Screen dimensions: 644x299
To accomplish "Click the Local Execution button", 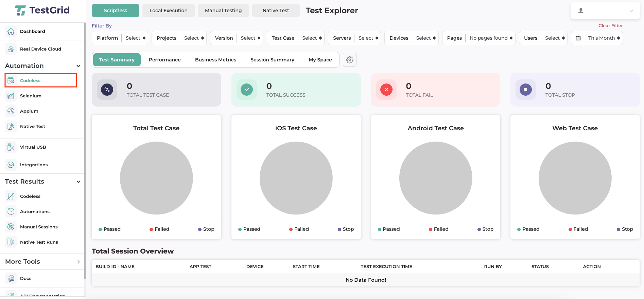I will [168, 11].
